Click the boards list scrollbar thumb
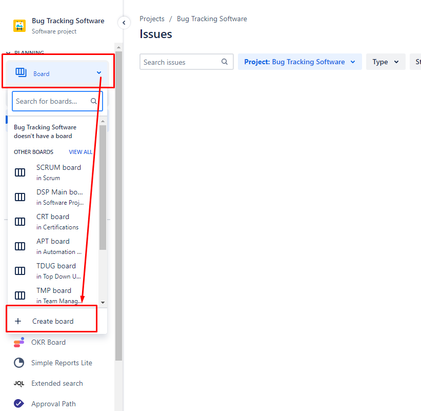421x411 pixels. [x=103, y=187]
